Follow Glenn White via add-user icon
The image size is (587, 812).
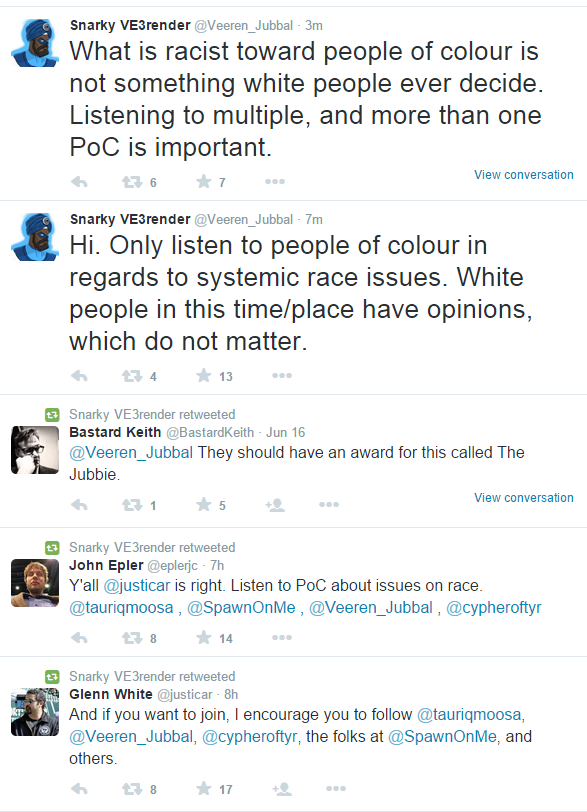pos(282,789)
